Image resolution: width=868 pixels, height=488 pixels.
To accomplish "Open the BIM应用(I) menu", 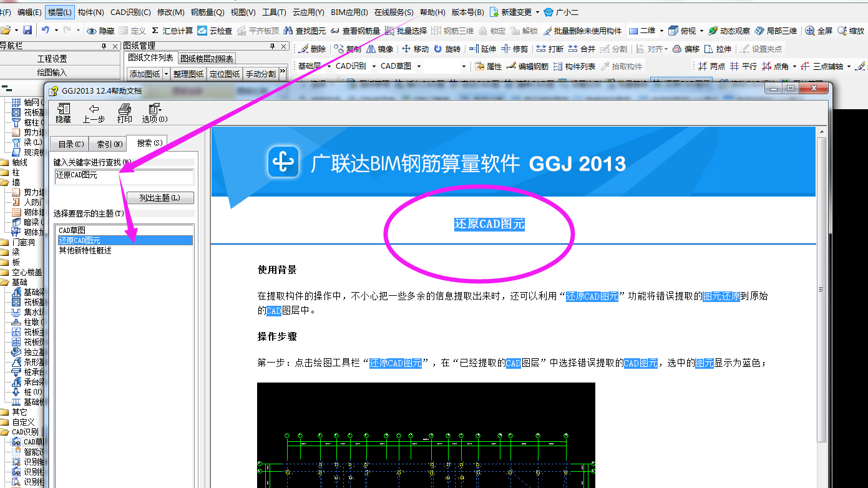I will click(350, 12).
